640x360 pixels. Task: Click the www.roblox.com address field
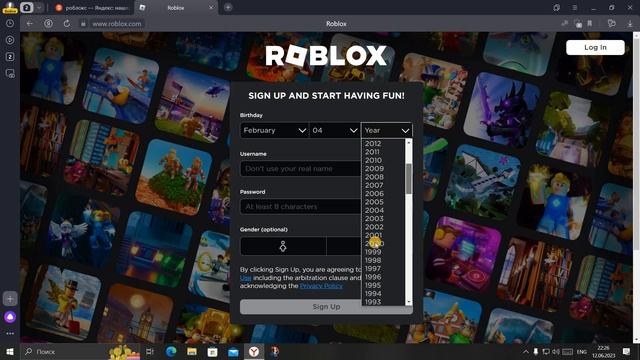point(117,24)
